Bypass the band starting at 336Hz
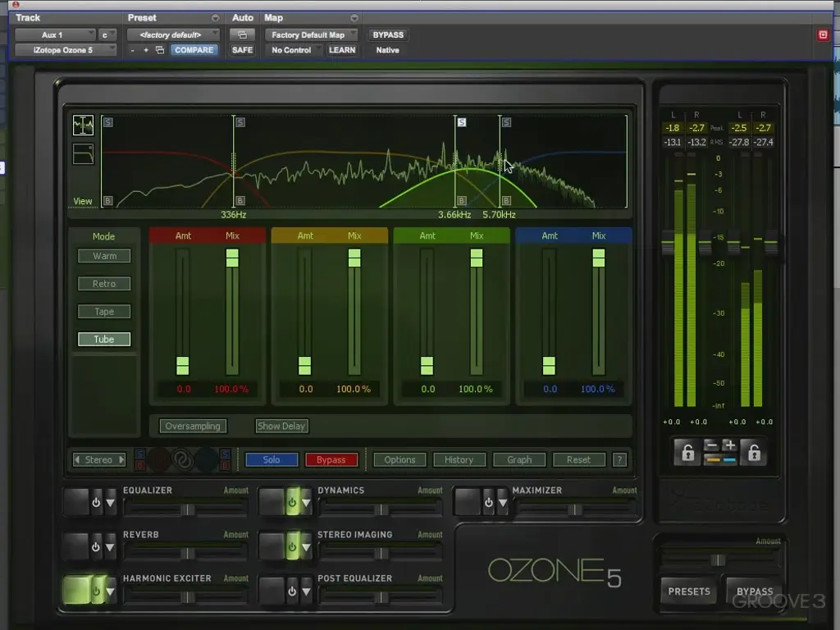The image size is (840, 630). (240, 200)
